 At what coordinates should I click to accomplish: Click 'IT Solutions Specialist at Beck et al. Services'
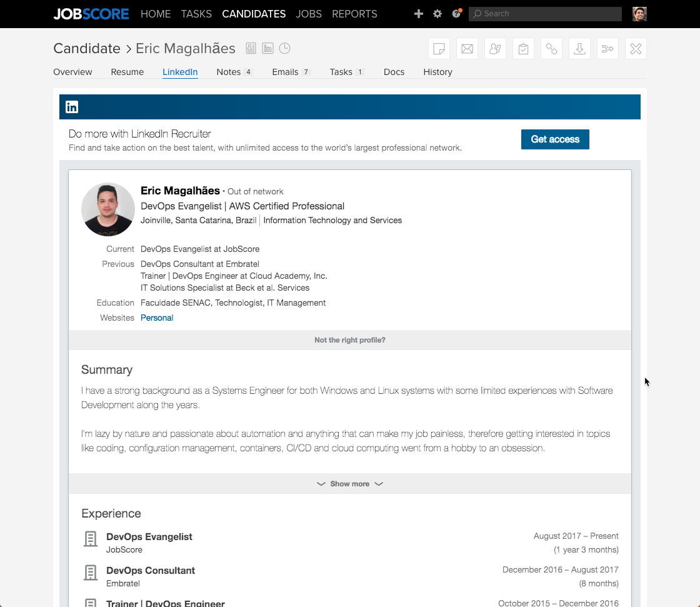(225, 288)
